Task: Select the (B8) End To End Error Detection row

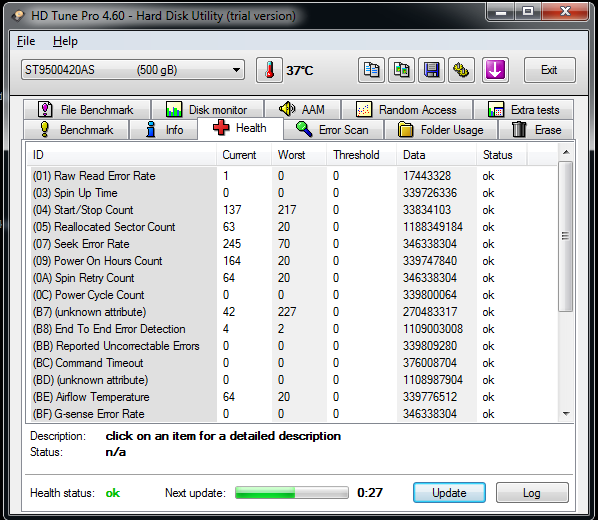Action: coord(292,329)
